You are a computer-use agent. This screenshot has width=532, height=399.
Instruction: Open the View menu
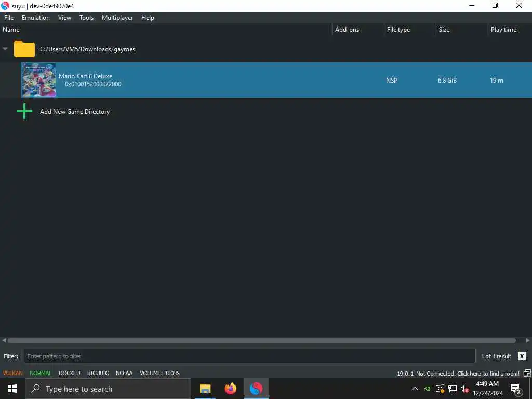(x=64, y=18)
